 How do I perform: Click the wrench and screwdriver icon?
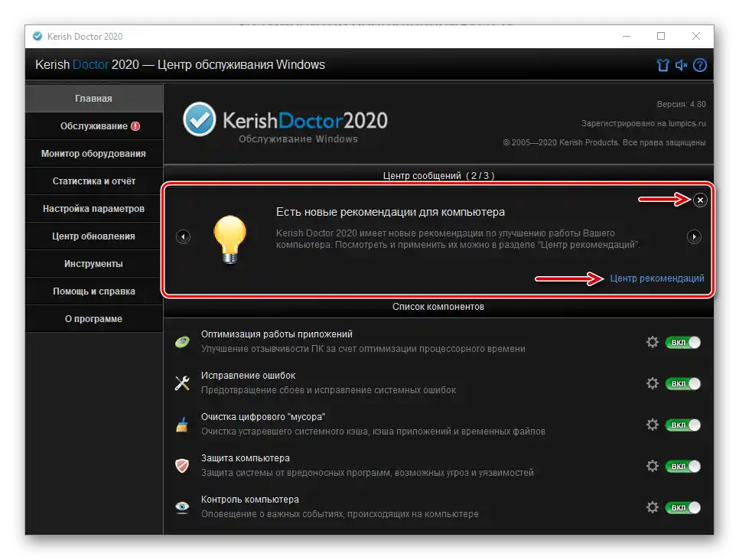pyautogui.click(x=182, y=383)
